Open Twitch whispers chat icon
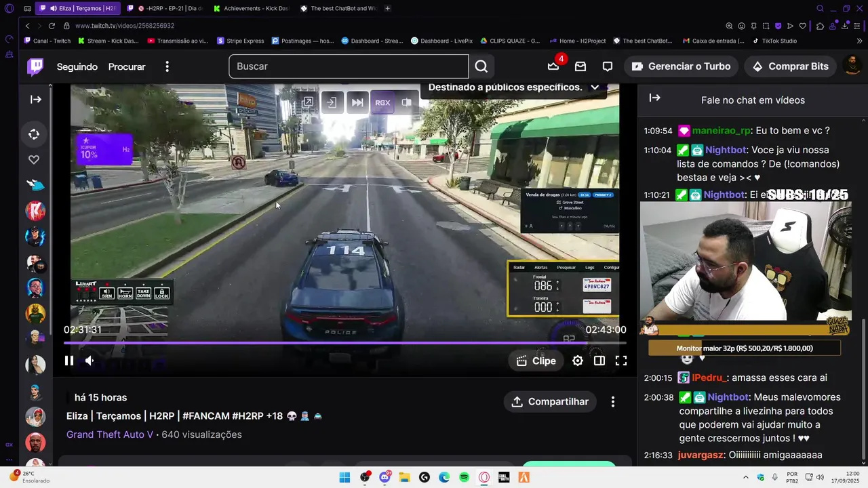 pos(608,66)
